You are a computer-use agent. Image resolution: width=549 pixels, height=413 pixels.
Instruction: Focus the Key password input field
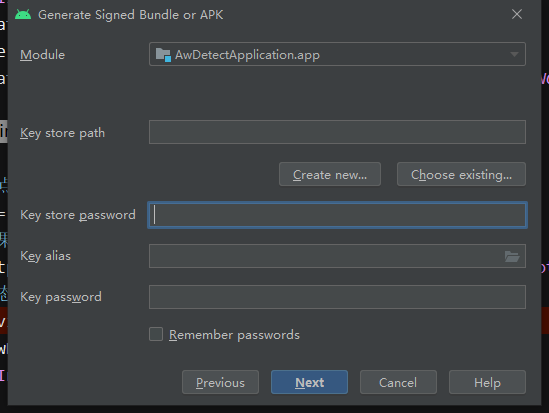[x=337, y=297]
